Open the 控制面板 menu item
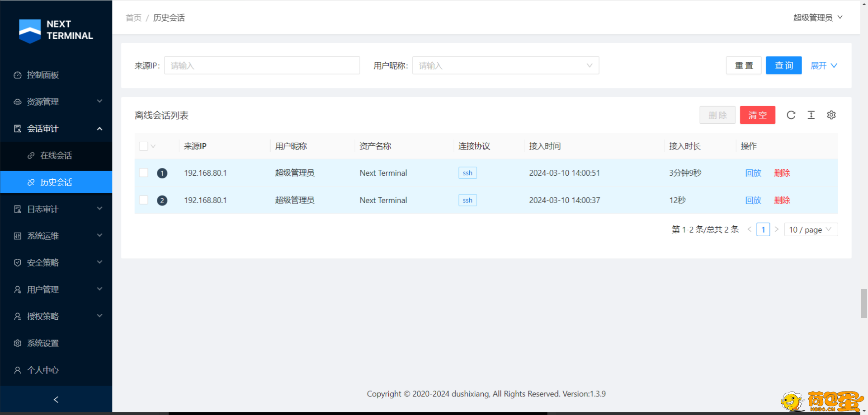Screen dimensions: 868x415 (x=56, y=75)
